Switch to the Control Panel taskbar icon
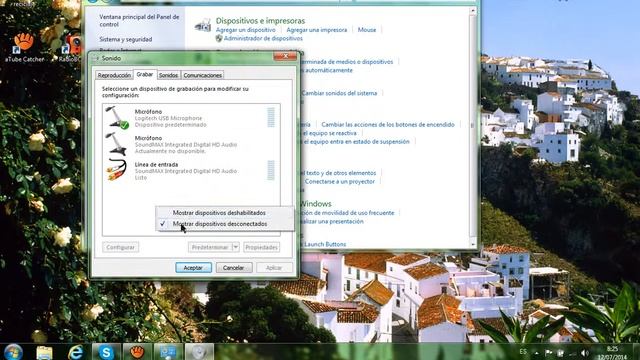Viewport: 640px width, 360px height. 168,352
